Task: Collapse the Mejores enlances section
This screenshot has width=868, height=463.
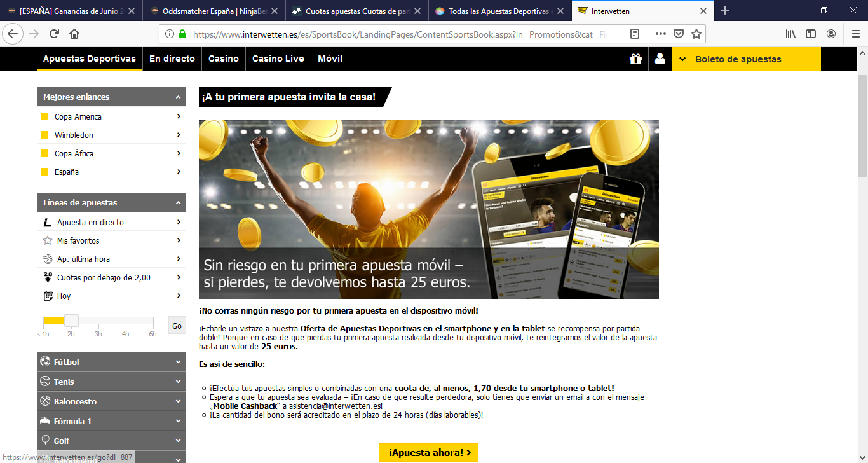Action: point(179,97)
